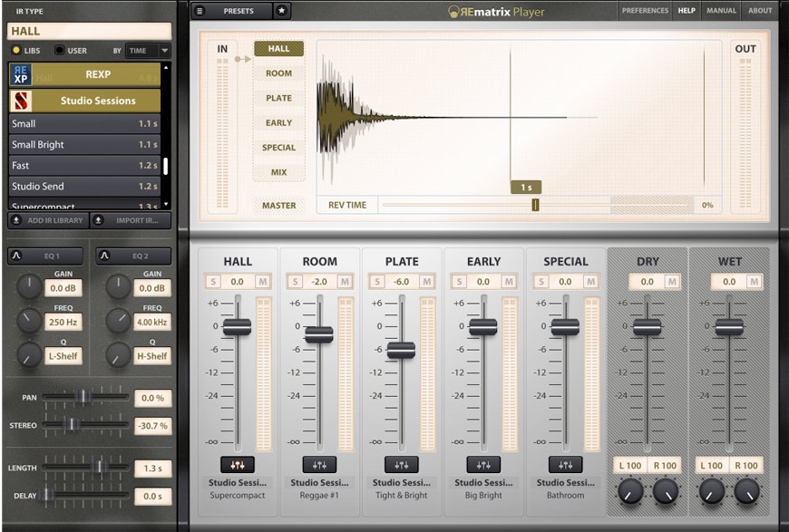
Task: Click the STEREO width slider handle
Action: pos(72,424)
